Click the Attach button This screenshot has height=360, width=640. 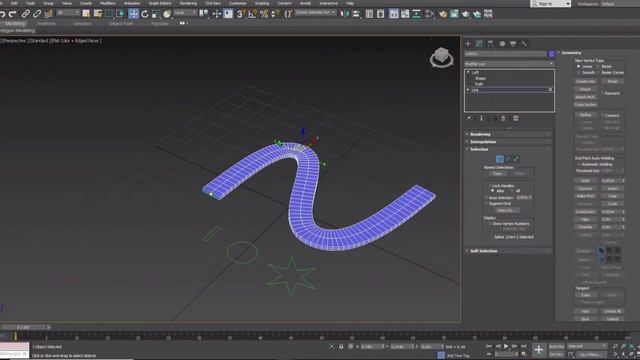tap(585, 89)
